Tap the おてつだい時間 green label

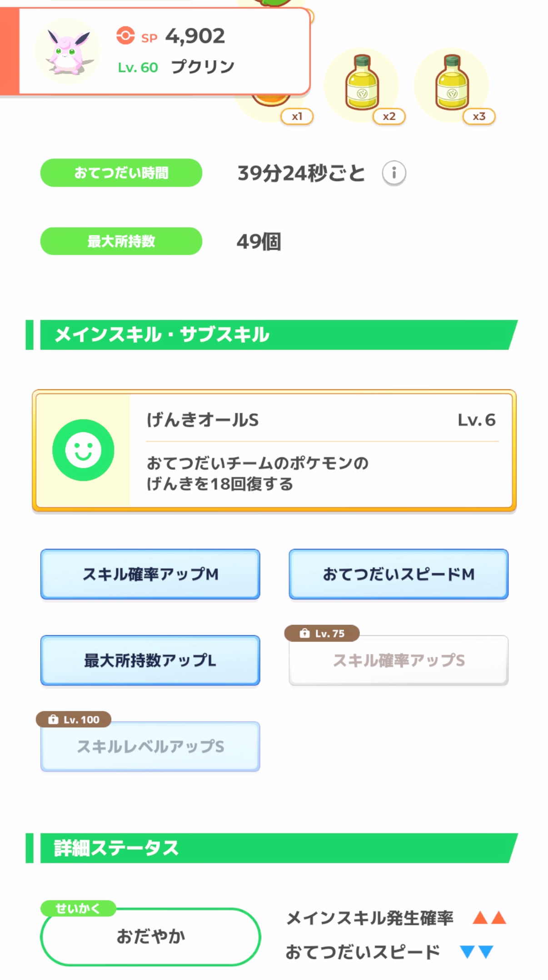point(121,173)
